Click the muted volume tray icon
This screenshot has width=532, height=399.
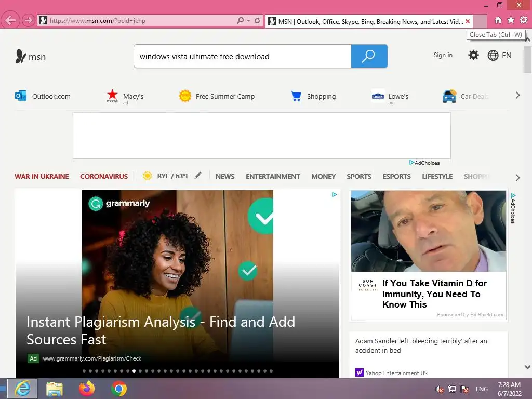(440, 389)
